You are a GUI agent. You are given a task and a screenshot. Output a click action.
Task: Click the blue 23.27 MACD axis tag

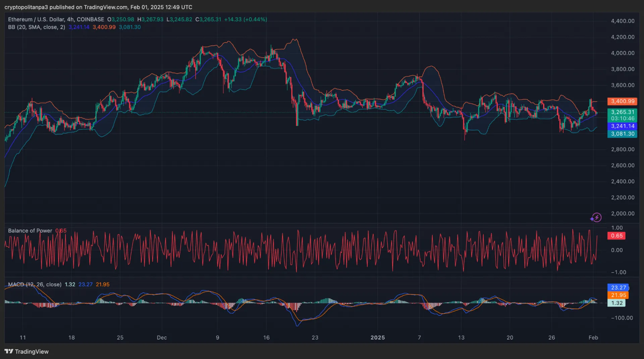point(618,287)
